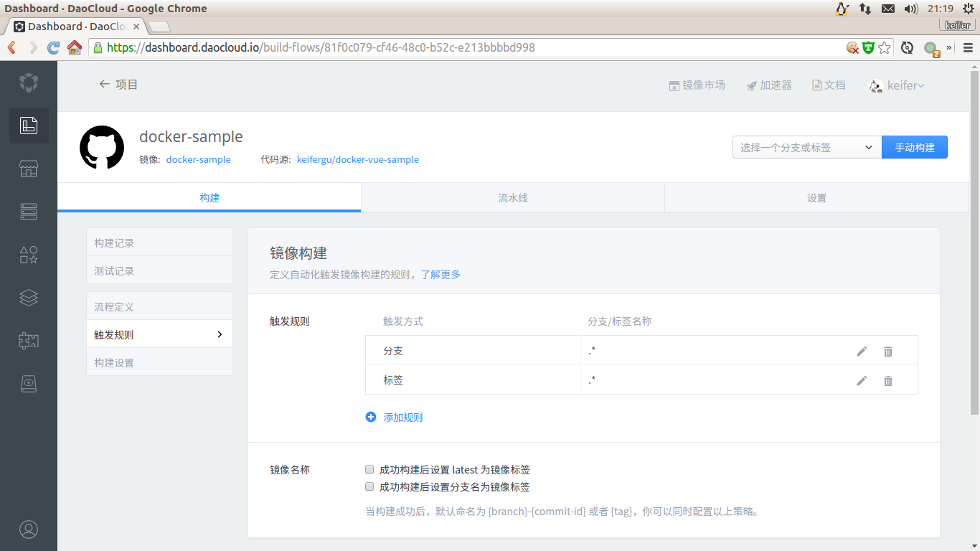Click the browser home icon

[x=75, y=48]
